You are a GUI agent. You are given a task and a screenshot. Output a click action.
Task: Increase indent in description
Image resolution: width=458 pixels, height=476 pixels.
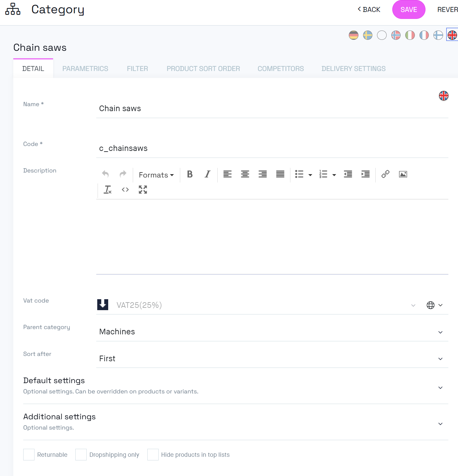pos(365,174)
